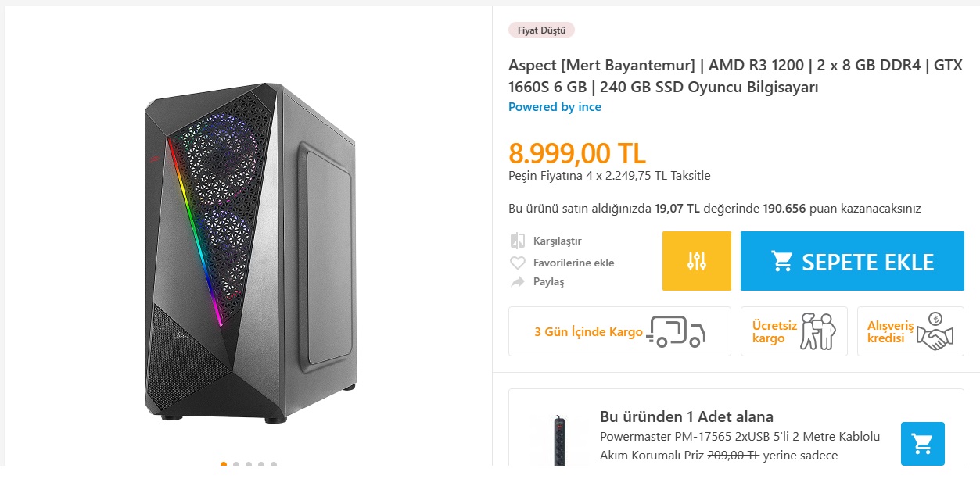Viewport: 980px width, 479px height.
Task: Click the delivery truck icon
Action: [677, 331]
